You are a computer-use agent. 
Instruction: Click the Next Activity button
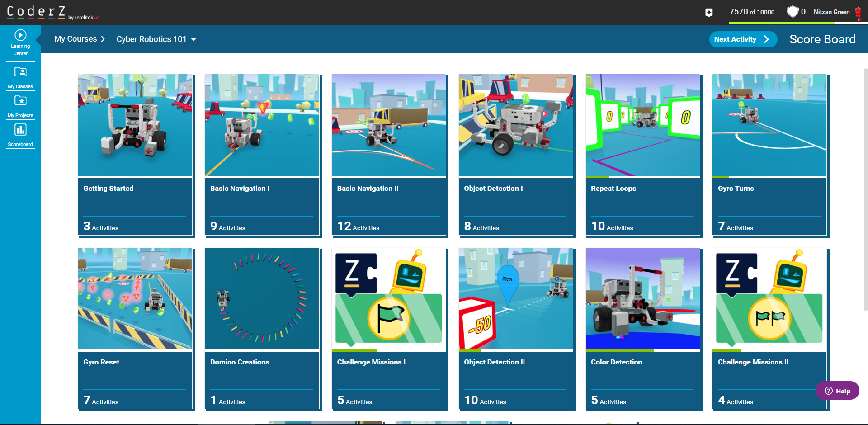[x=742, y=39]
